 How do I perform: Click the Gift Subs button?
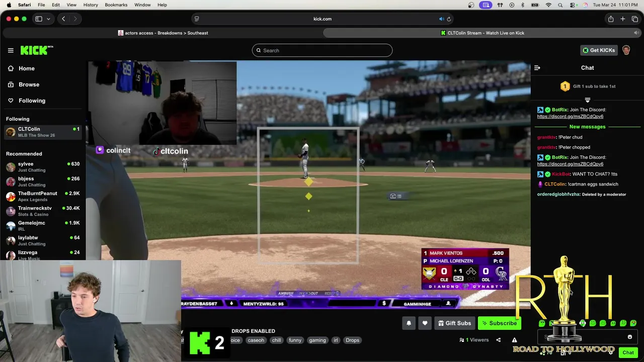[x=454, y=323]
